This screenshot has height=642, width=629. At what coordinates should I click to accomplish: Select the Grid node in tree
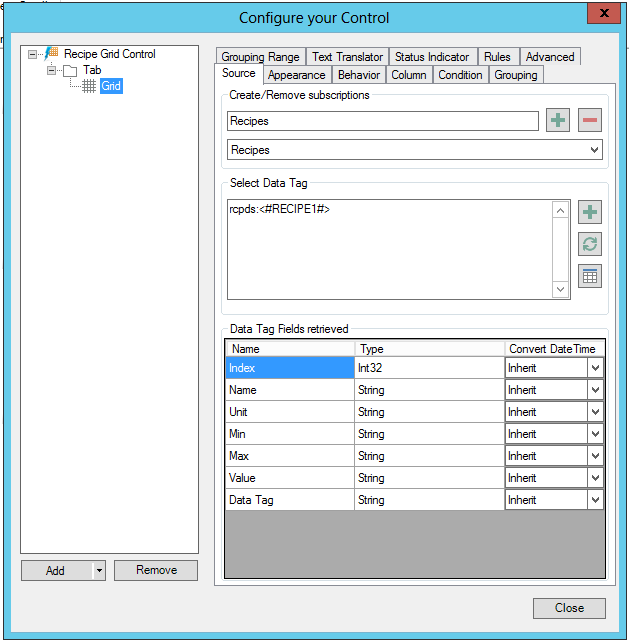tap(110, 86)
